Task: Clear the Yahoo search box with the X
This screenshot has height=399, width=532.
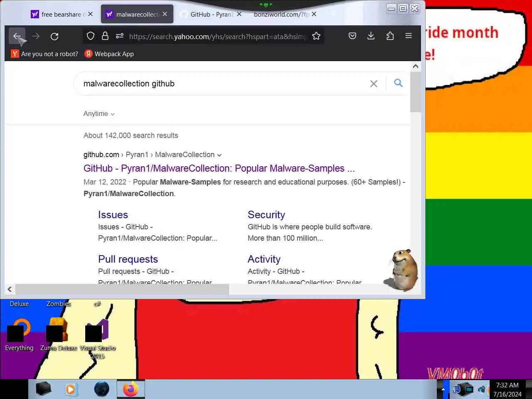Action: coord(374,84)
